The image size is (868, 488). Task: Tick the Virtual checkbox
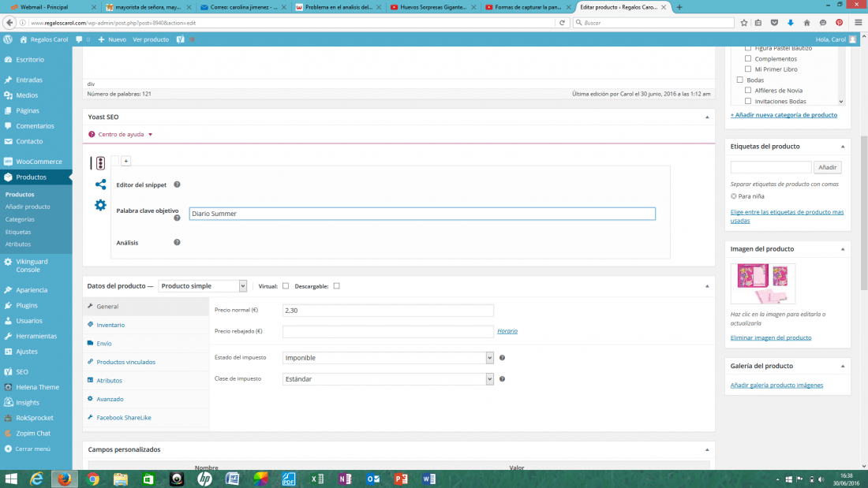[x=286, y=286]
